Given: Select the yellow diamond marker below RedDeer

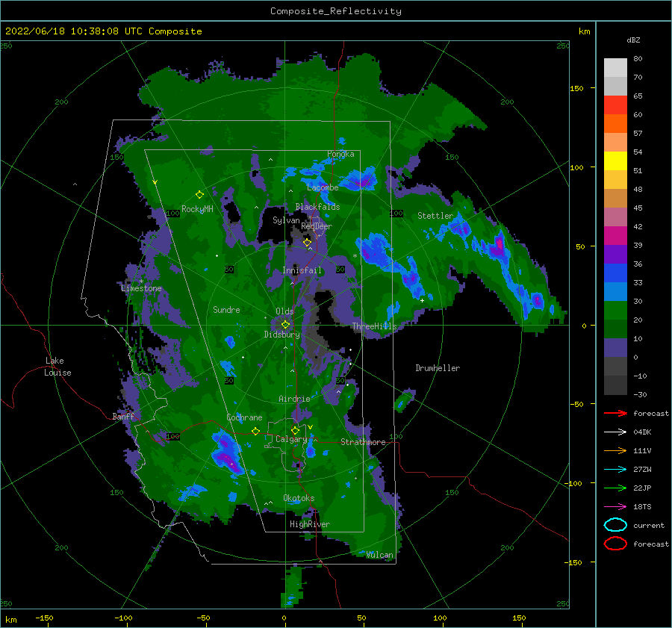Looking at the screenshot, I should pyautogui.click(x=307, y=243).
